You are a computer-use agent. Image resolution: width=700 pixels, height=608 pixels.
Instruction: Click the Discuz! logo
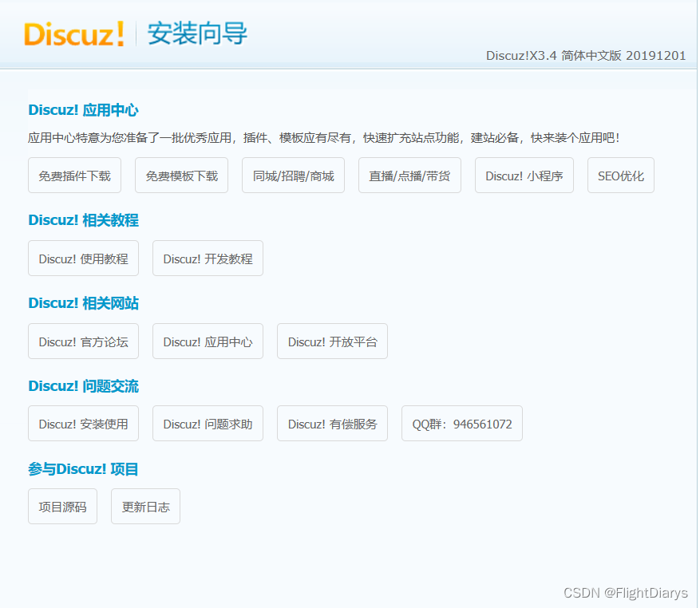(74, 34)
